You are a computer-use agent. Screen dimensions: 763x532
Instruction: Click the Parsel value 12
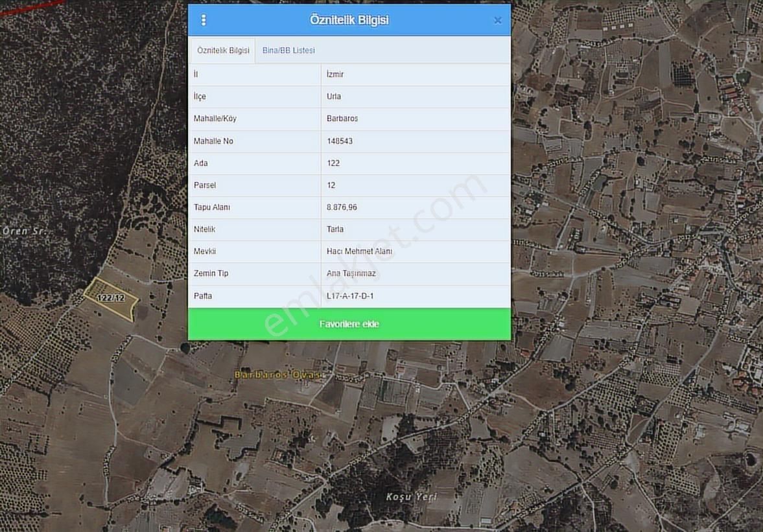(x=331, y=185)
